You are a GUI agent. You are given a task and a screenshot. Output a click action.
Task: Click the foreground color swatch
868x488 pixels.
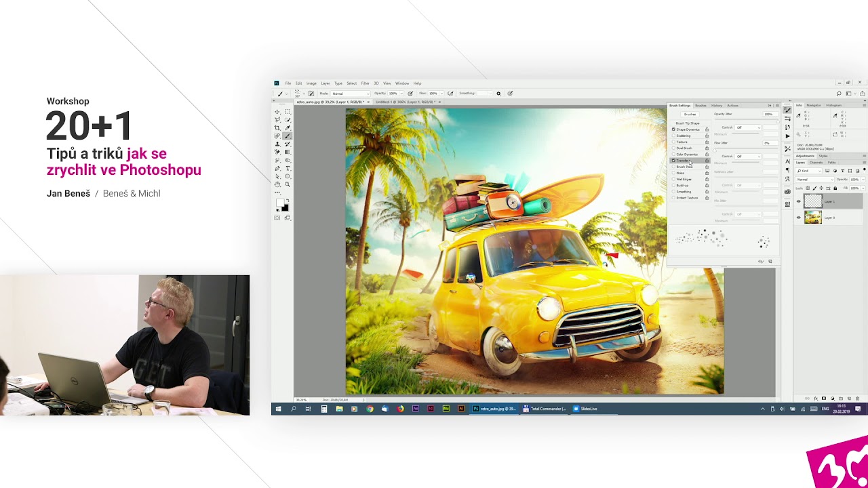point(279,204)
